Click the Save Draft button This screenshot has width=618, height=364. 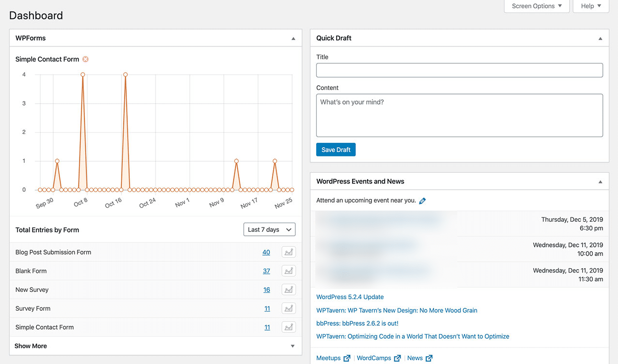click(336, 150)
